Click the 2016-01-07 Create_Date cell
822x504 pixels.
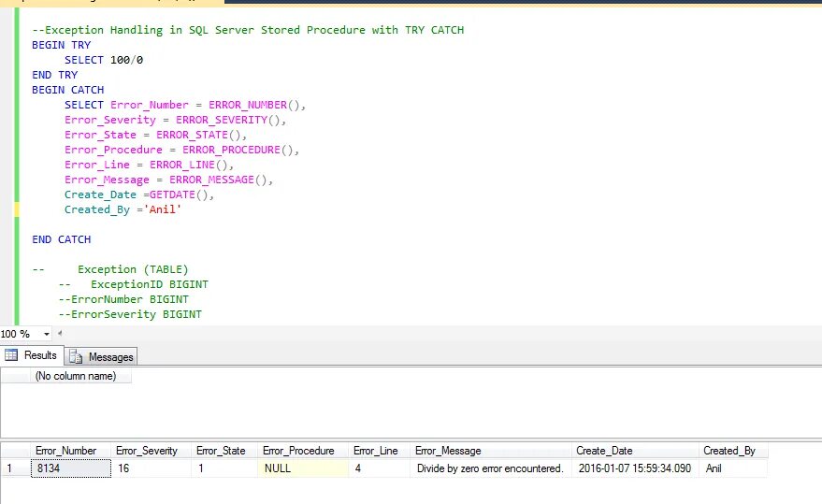(x=635, y=468)
